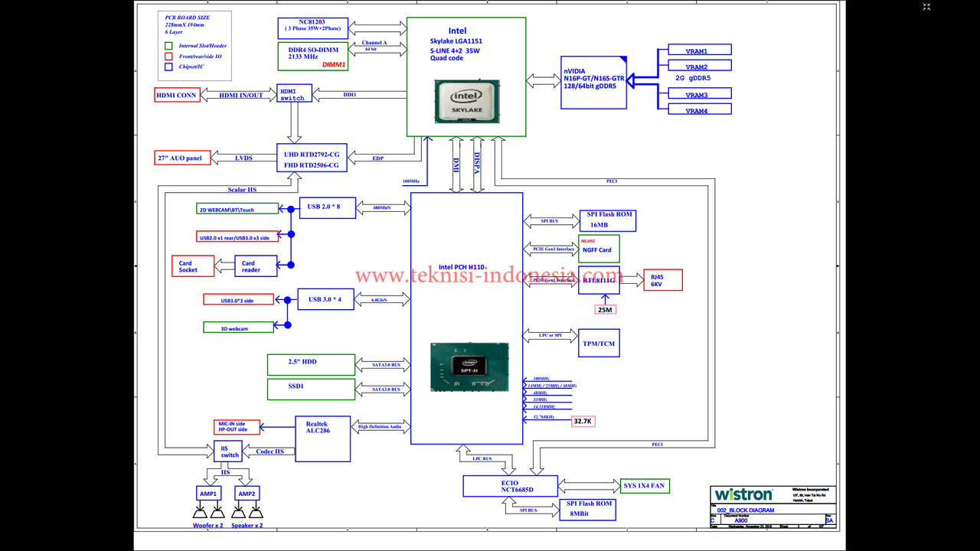This screenshot has width=980, height=551.
Task: Click the LPC BUS arrow label
Action: point(482,458)
